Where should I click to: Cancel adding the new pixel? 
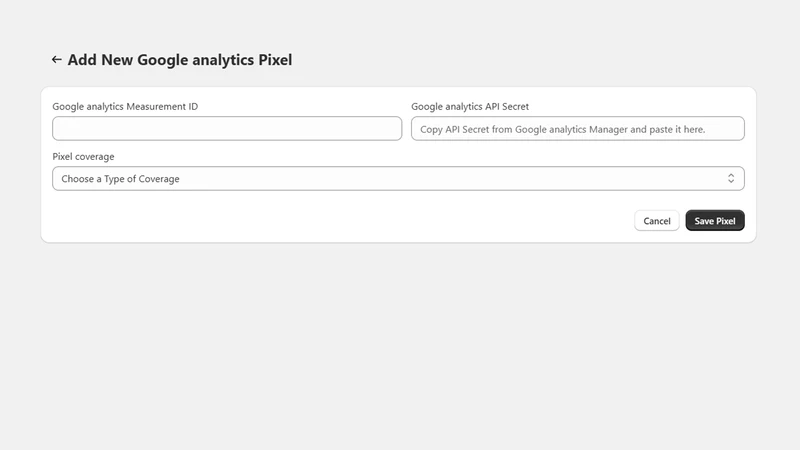[657, 221]
